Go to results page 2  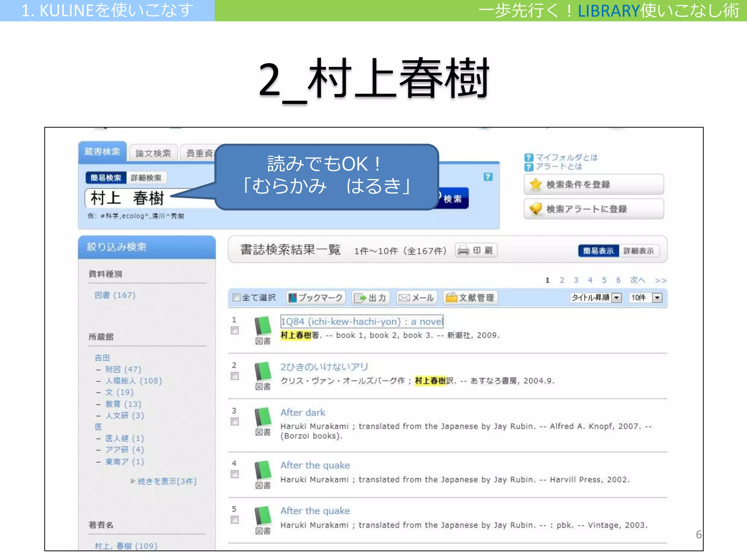[x=562, y=280]
